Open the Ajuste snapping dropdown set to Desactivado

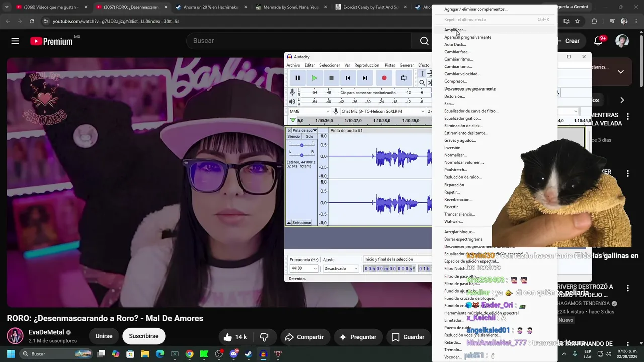341,269
